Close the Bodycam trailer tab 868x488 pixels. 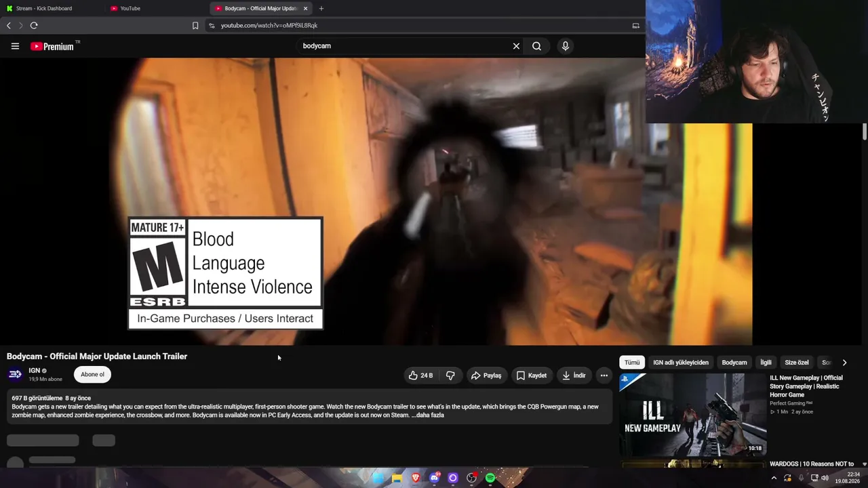pyautogui.click(x=305, y=8)
